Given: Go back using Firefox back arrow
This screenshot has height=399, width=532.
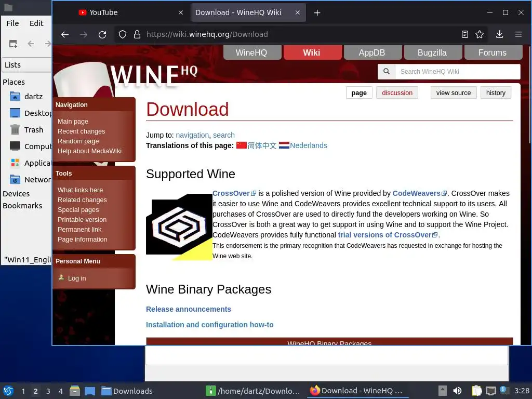Looking at the screenshot, I should tap(65, 34).
